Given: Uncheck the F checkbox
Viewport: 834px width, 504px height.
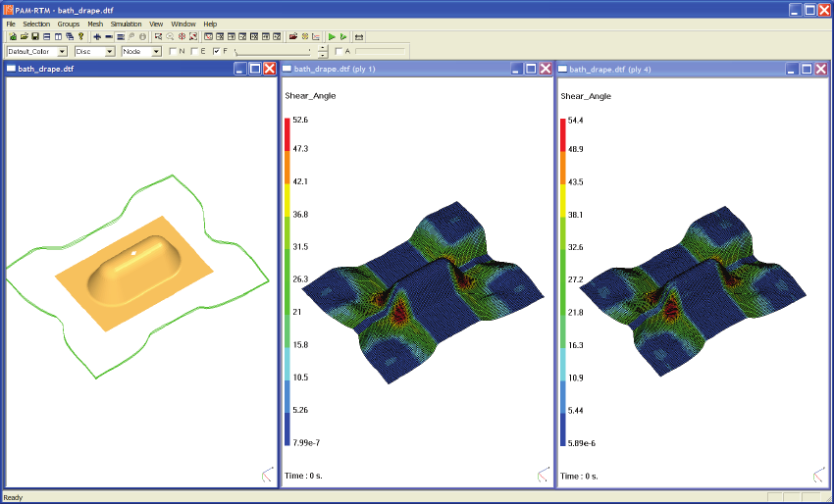Looking at the screenshot, I should [216, 51].
